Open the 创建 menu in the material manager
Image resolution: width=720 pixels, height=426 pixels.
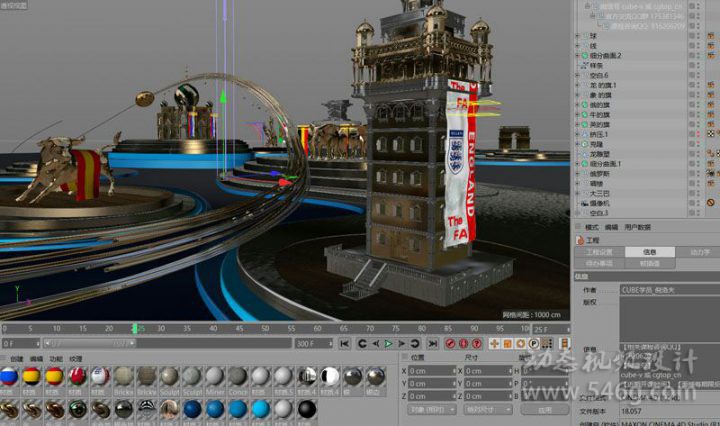coord(16,357)
